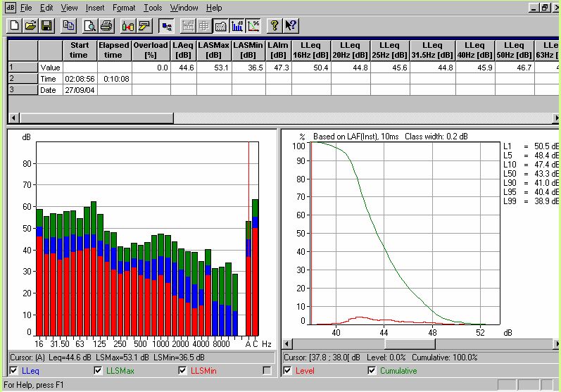
Task: Click the 'Elapsed time' column header
Action: click(115, 50)
